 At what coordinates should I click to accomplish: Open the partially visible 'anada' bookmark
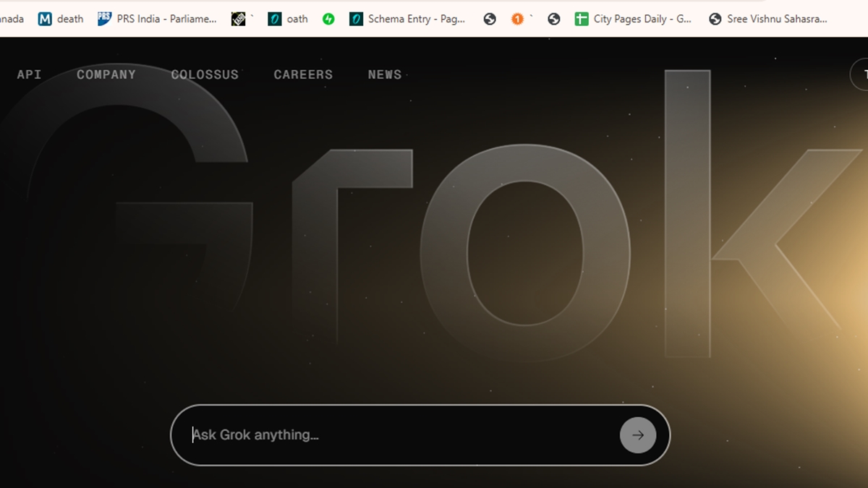pos(11,19)
